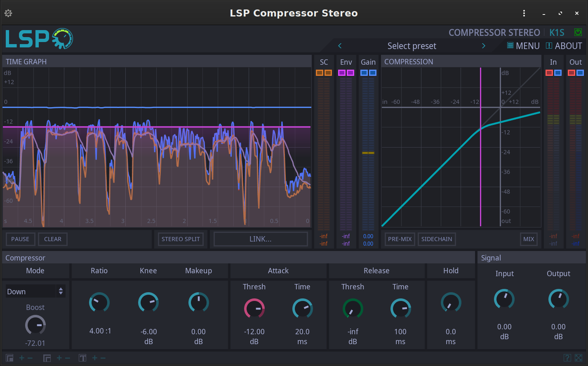This screenshot has height=366, width=588.
Task: Toggle the red In left channel indicator
Action: point(549,73)
